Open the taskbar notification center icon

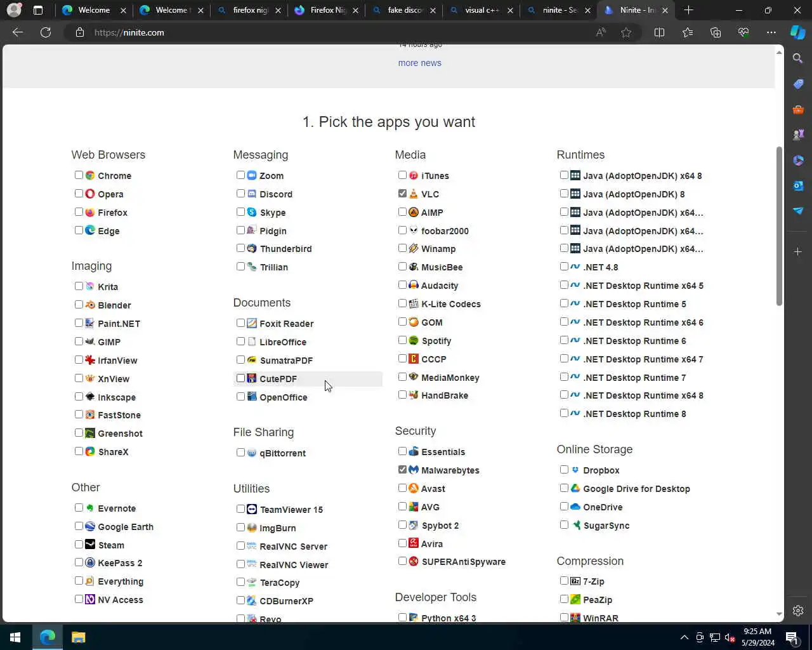(792, 637)
